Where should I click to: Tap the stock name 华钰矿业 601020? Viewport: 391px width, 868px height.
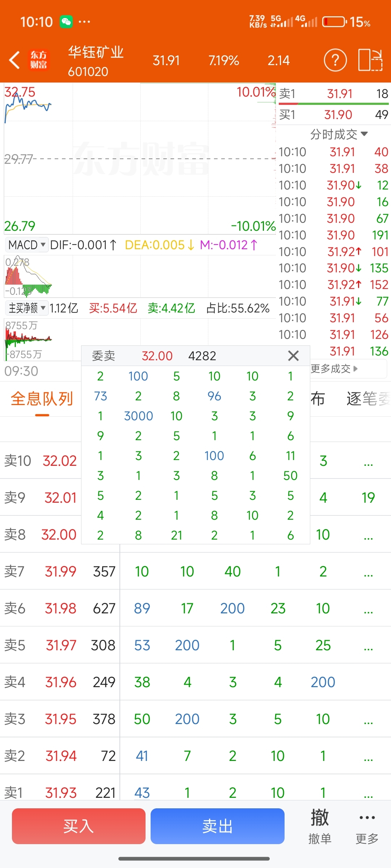point(96,61)
